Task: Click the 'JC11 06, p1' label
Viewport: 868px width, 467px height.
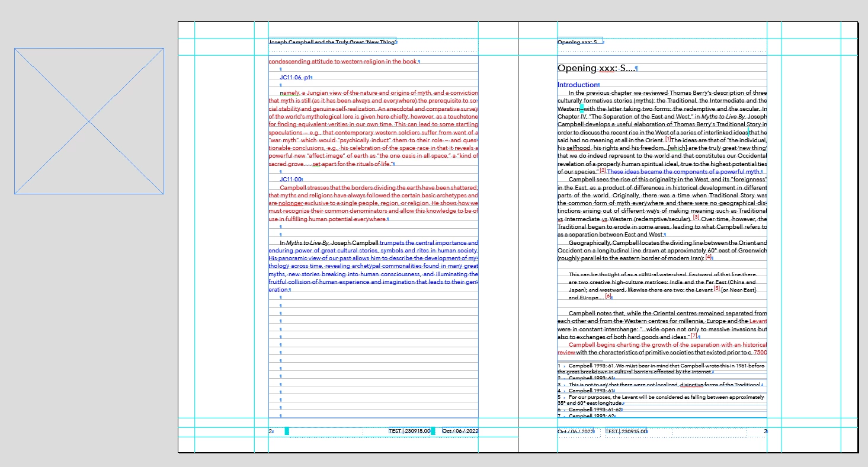Action: tap(295, 78)
